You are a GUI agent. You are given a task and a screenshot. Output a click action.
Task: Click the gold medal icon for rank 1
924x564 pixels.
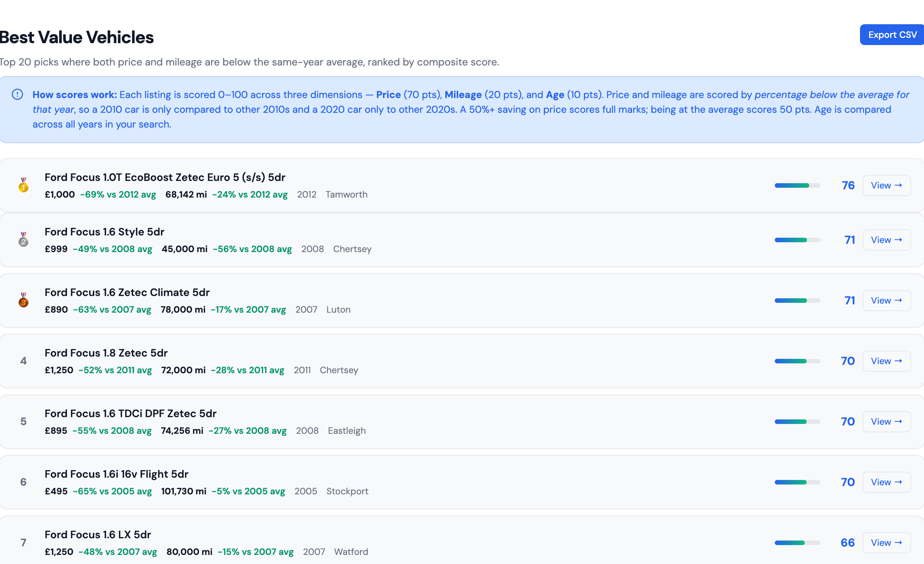pyautogui.click(x=23, y=185)
